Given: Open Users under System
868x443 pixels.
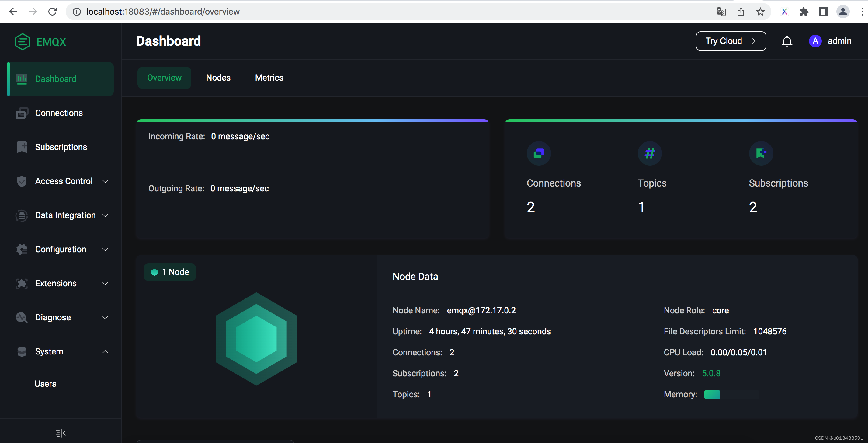Looking at the screenshot, I should 45,384.
